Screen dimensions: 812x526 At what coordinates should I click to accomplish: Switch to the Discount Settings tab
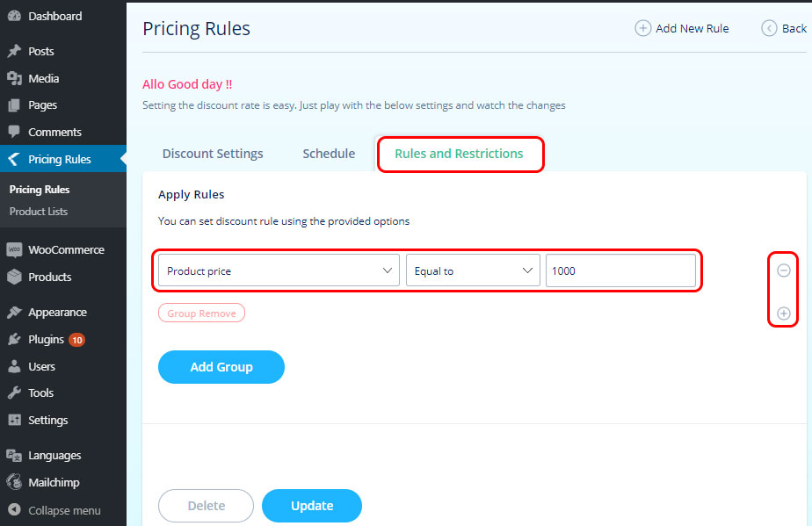[x=213, y=154]
